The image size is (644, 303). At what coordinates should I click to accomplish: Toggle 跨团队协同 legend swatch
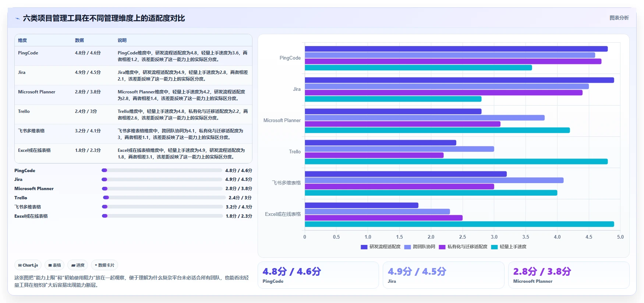coord(407,247)
